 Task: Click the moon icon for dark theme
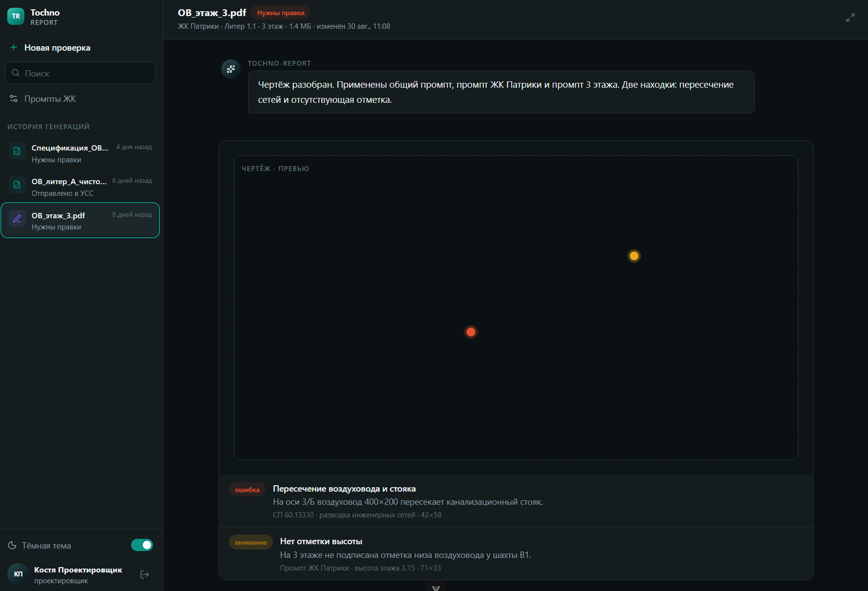12,545
